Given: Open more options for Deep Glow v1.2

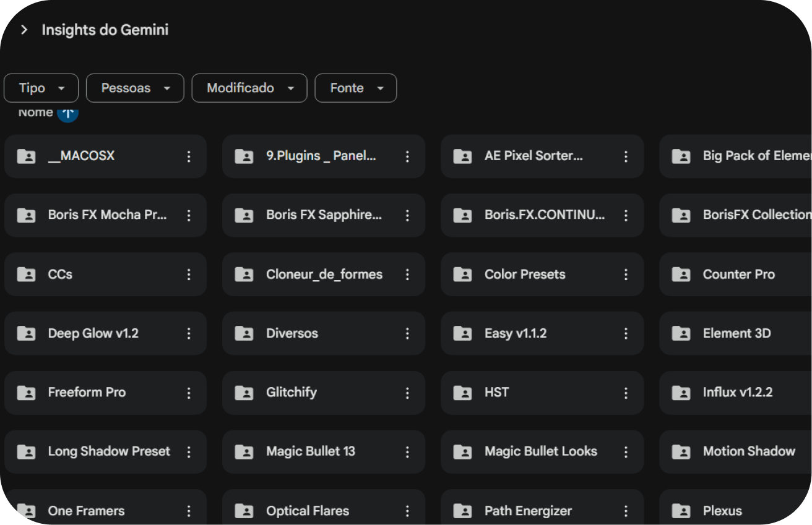Looking at the screenshot, I should point(189,333).
